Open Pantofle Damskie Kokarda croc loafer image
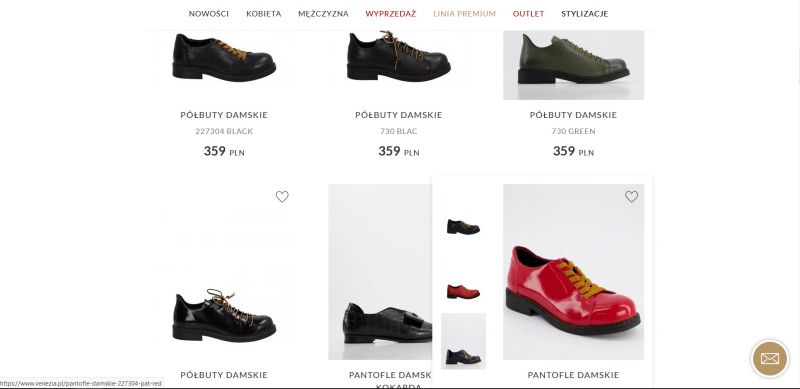 click(380, 272)
